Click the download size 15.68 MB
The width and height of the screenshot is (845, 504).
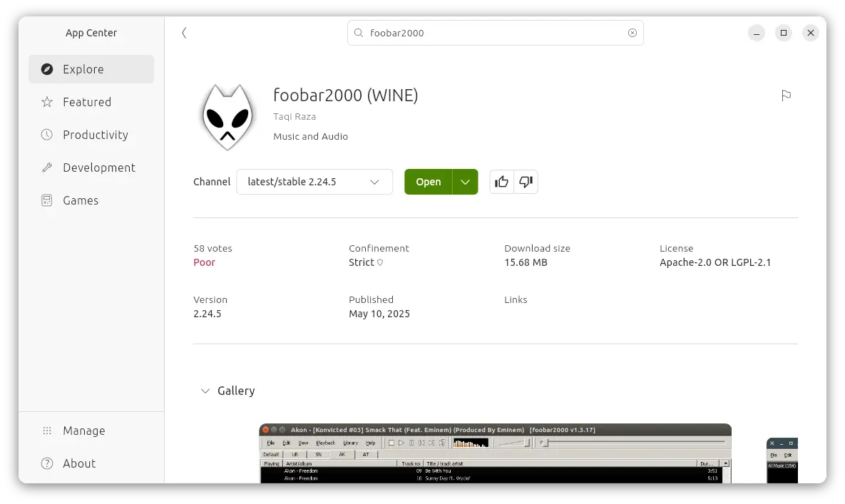tap(526, 262)
